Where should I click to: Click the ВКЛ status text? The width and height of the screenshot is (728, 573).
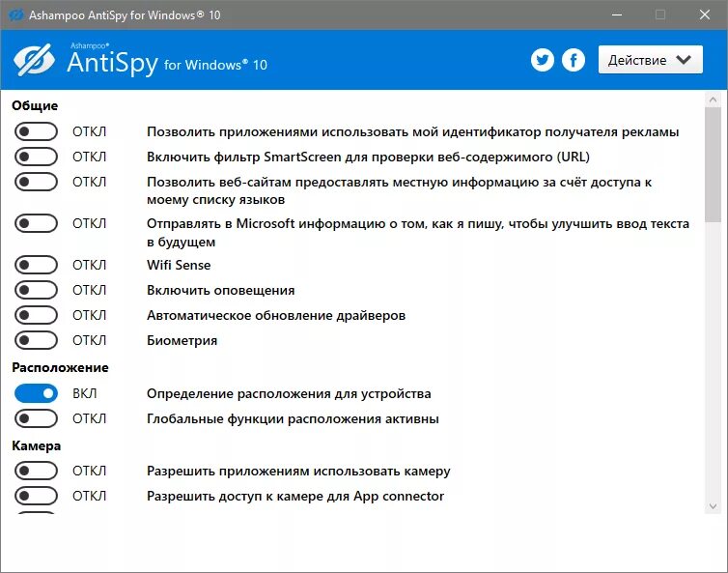(x=85, y=393)
